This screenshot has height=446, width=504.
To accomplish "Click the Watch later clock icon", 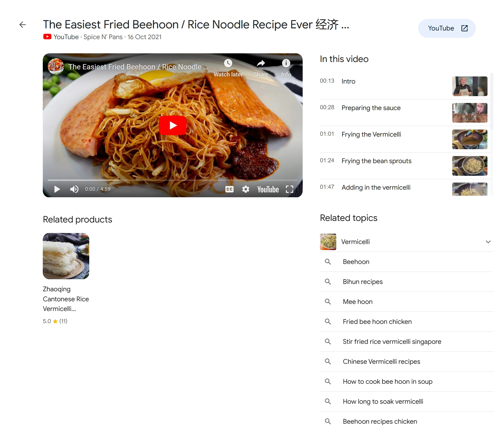I will pos(228,63).
